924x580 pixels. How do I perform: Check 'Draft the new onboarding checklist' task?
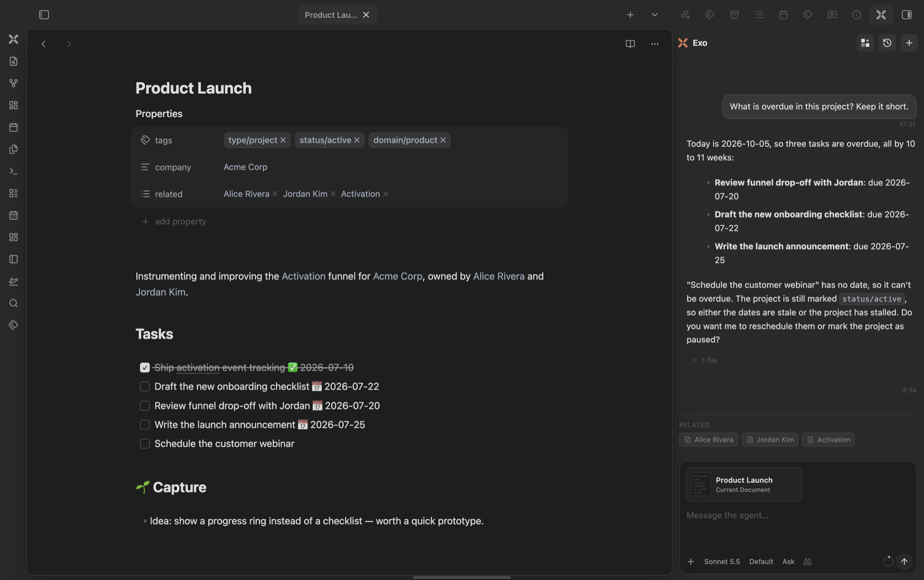coord(145,386)
